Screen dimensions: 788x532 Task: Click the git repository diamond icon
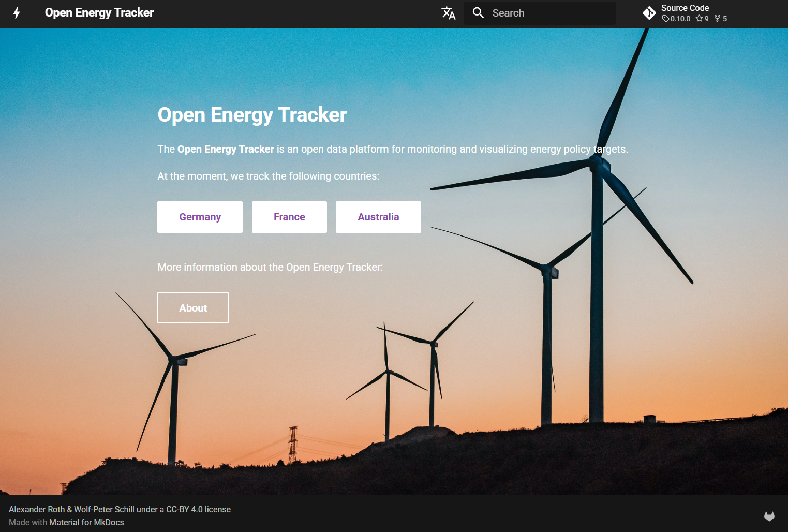pyautogui.click(x=649, y=13)
